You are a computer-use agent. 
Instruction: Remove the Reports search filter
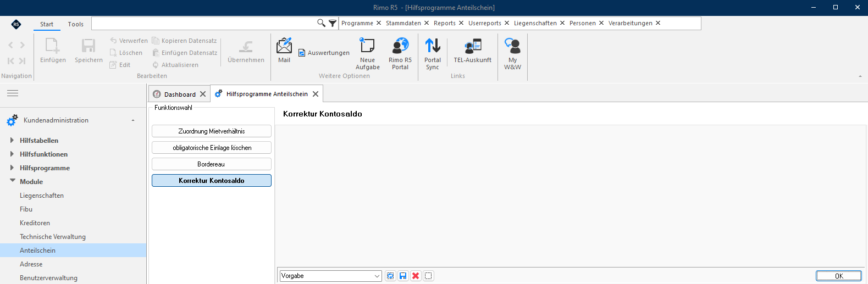461,23
